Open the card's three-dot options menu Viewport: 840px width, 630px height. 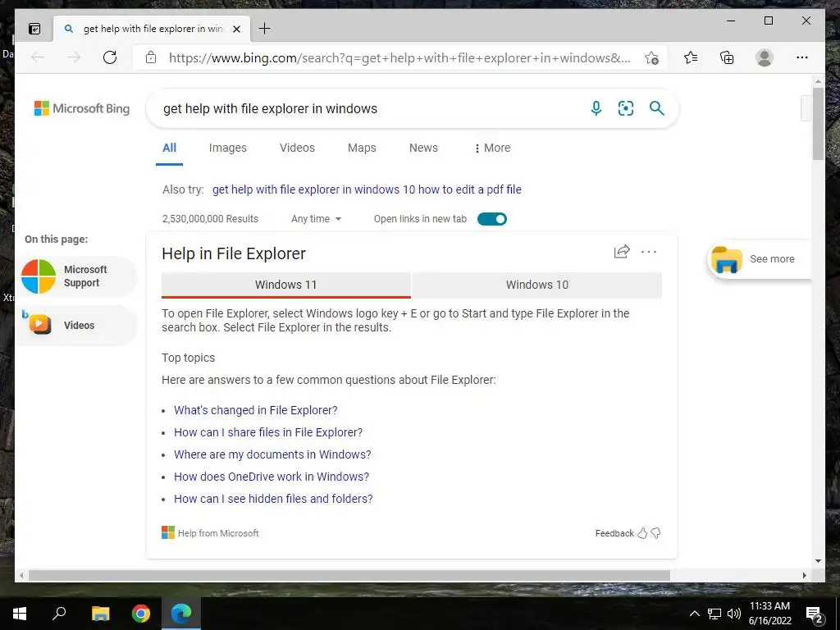point(649,252)
